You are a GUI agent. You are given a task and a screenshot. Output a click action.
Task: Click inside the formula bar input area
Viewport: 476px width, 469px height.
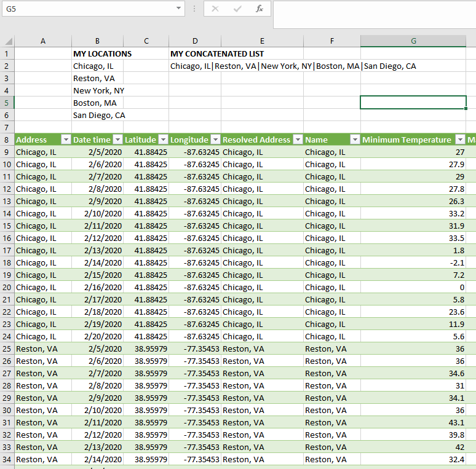pos(374,14)
